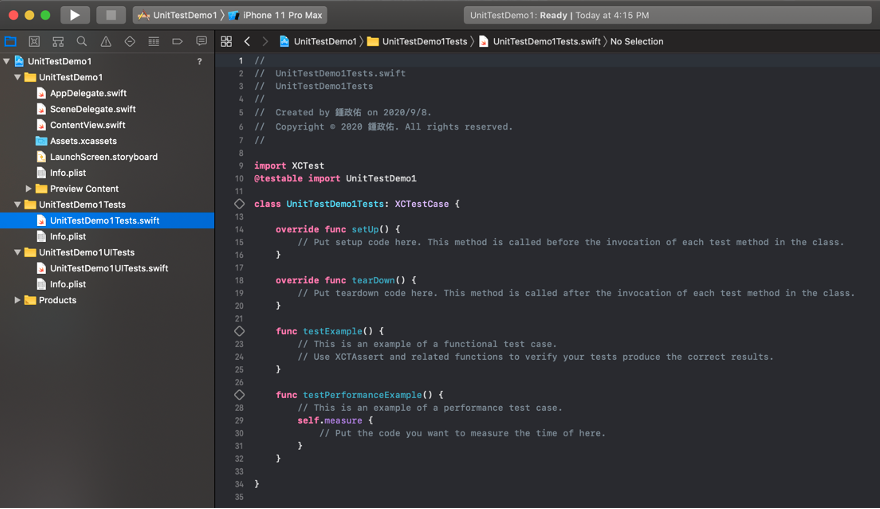The width and height of the screenshot is (880, 509).
Task: Open the Symbol navigator icon
Action: [58, 42]
